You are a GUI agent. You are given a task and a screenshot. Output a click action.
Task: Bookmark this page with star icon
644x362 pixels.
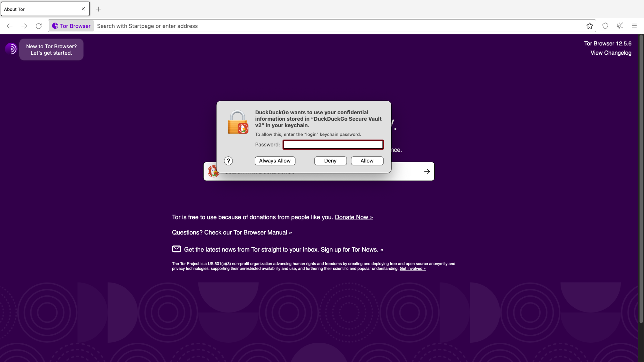click(x=589, y=26)
